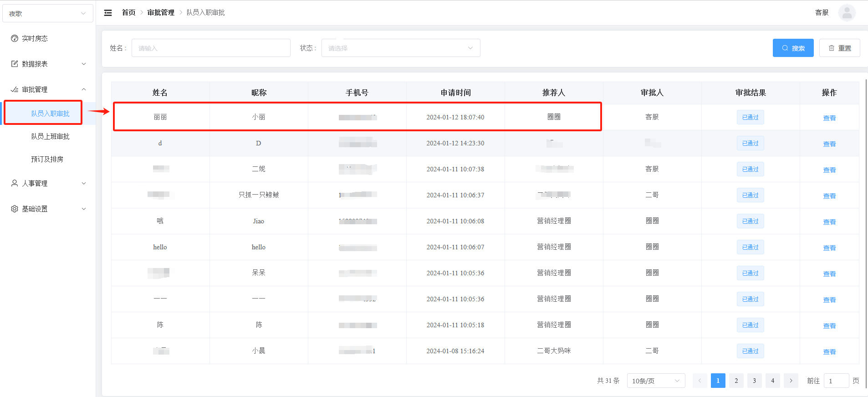Click 二哥大妈咪 recommender cell
The height and width of the screenshot is (397, 868).
pos(554,351)
